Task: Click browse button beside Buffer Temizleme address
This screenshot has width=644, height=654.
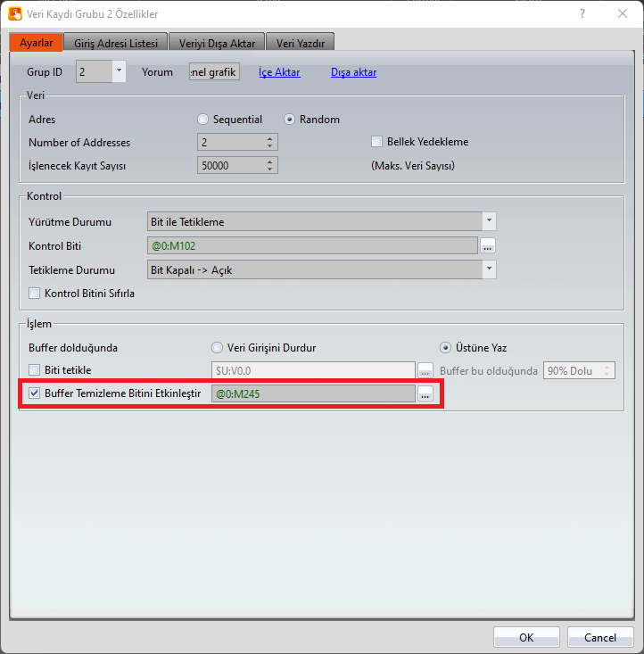Action: click(x=425, y=394)
